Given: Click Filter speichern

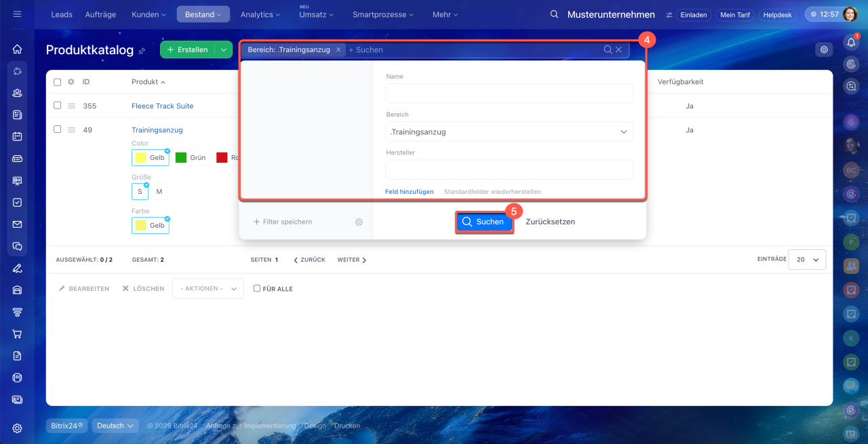Looking at the screenshot, I should (283, 222).
